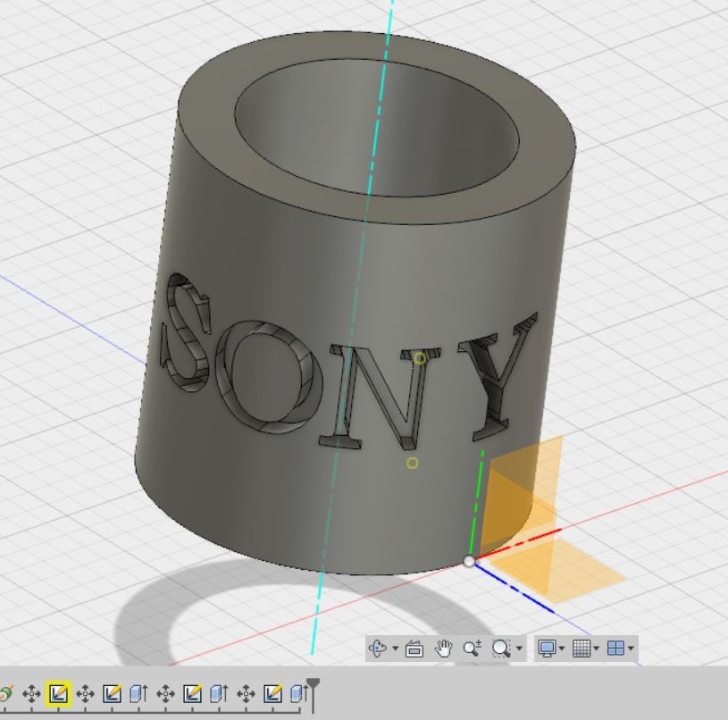Select the first Extrude feature in timeline
This screenshot has height=720, width=728.
click(138, 694)
